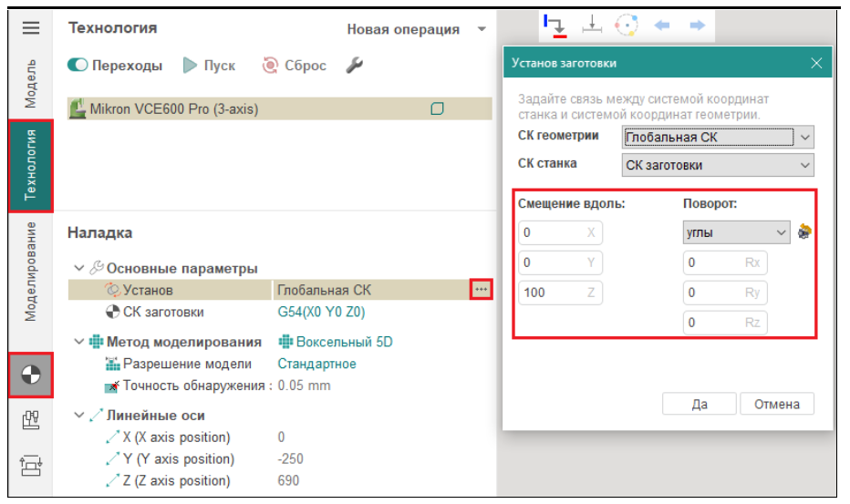Switch to the Моделирование tab

tap(31, 271)
